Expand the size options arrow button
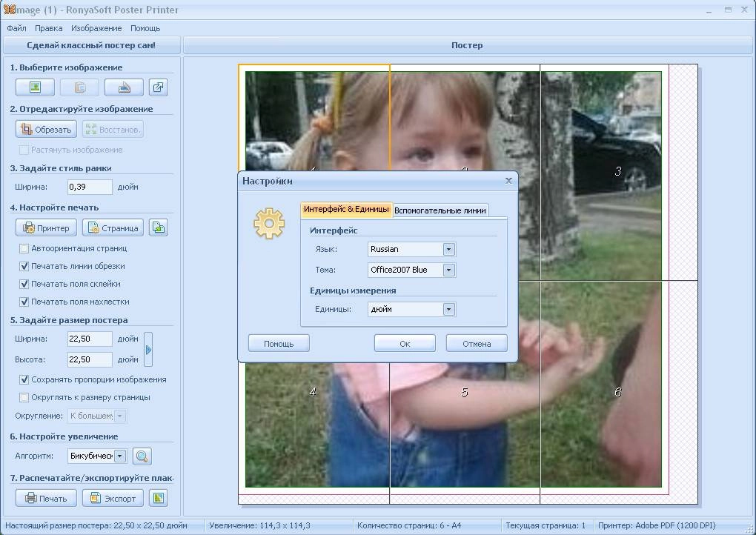The image size is (756, 535). (148, 350)
